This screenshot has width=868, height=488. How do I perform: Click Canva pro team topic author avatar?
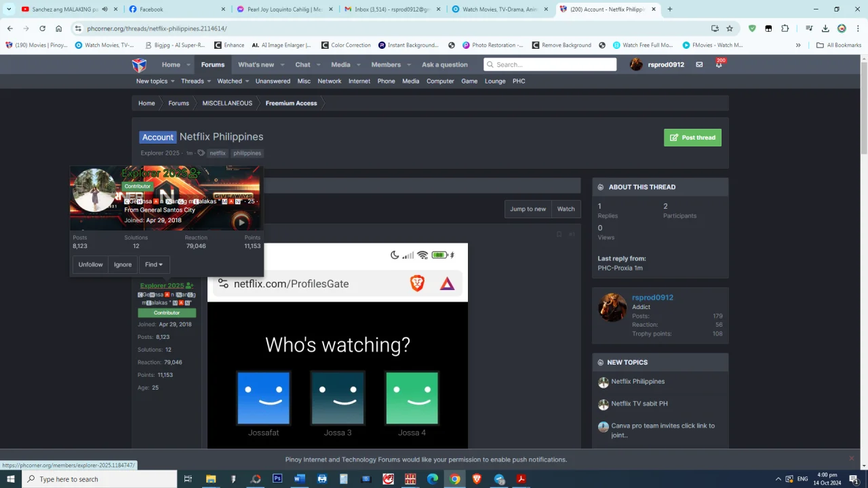tap(604, 427)
